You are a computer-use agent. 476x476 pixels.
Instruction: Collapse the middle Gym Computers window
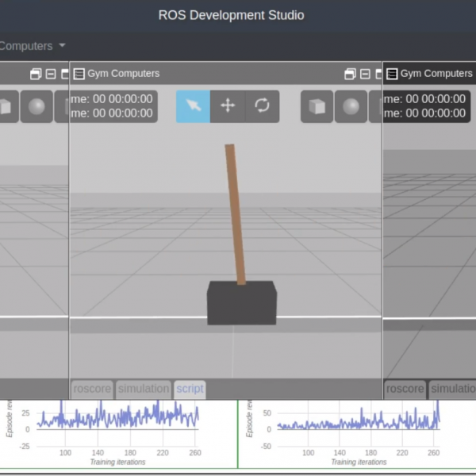pyautogui.click(x=364, y=74)
